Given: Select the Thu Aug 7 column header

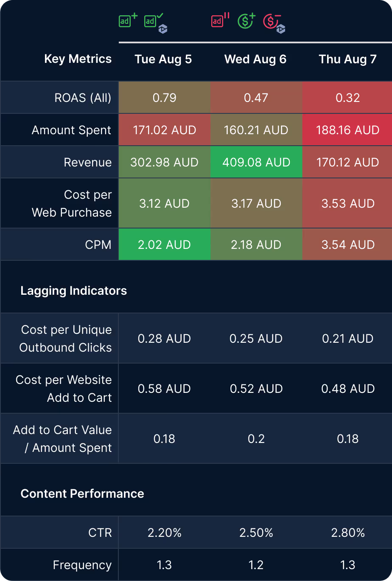Looking at the screenshot, I should (348, 59).
